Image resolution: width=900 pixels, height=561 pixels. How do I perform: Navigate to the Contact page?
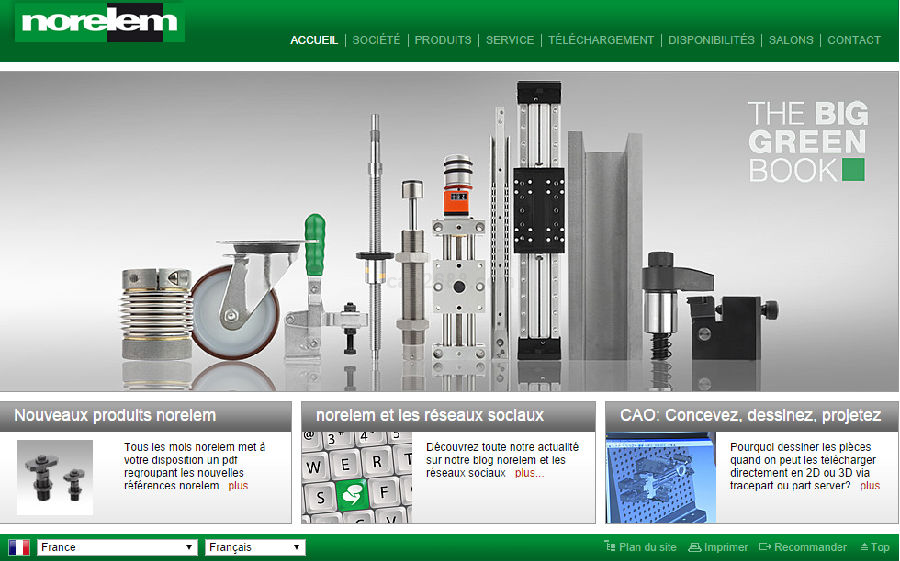[854, 40]
